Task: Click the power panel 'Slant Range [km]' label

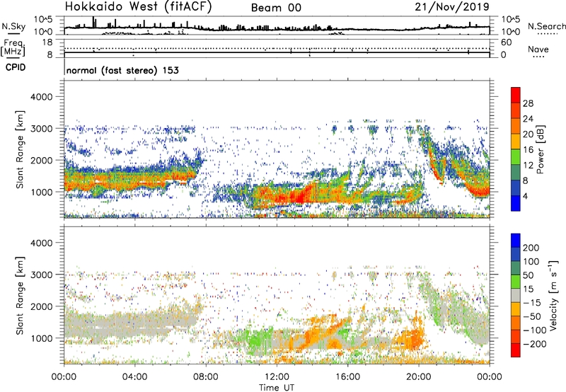Action: tap(20, 149)
